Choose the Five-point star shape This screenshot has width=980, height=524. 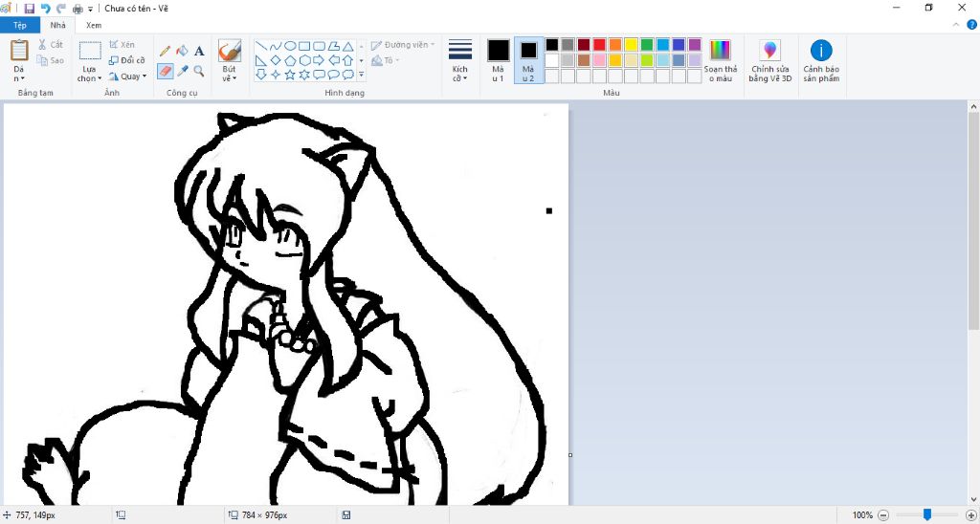click(x=290, y=75)
